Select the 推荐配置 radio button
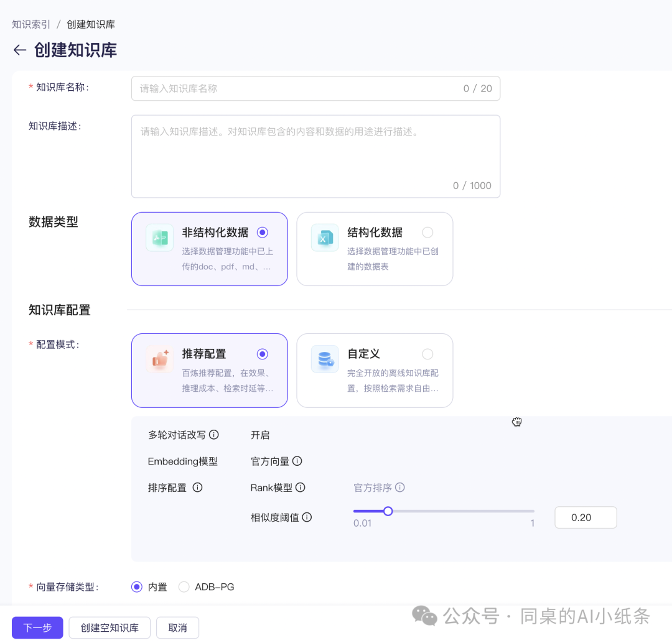This screenshot has width=672, height=643. click(x=263, y=354)
